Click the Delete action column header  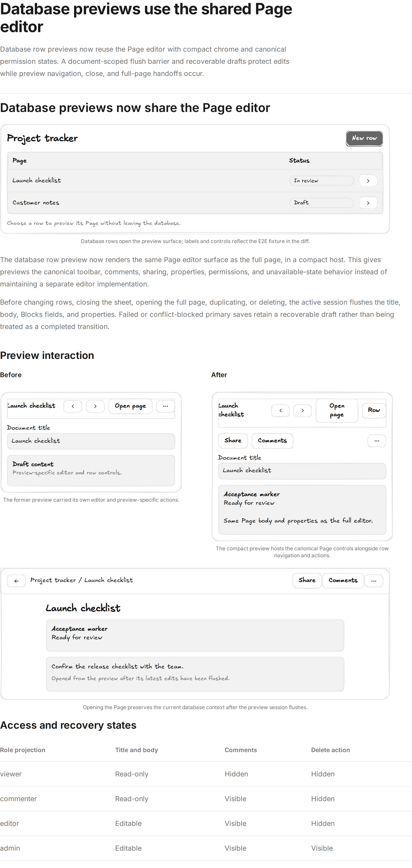coord(330,750)
